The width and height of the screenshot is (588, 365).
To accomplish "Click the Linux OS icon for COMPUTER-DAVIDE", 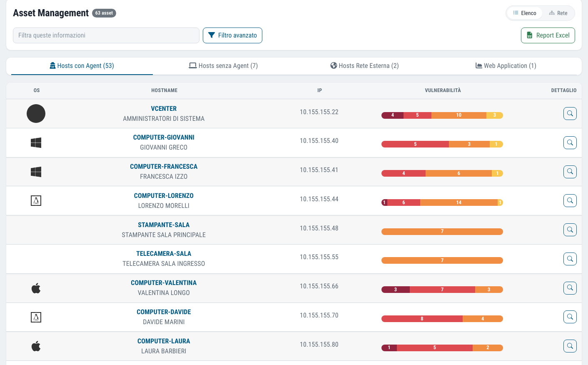I will [x=36, y=317].
